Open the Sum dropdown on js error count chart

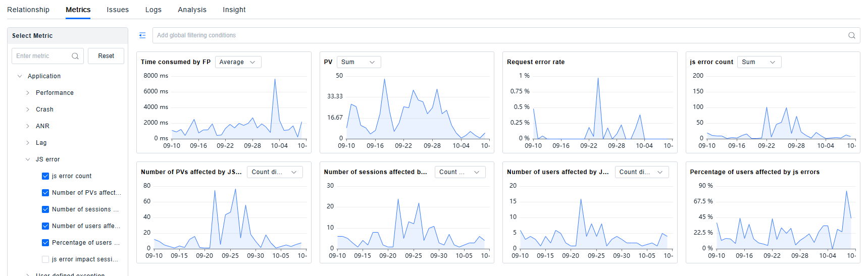pyautogui.click(x=758, y=62)
